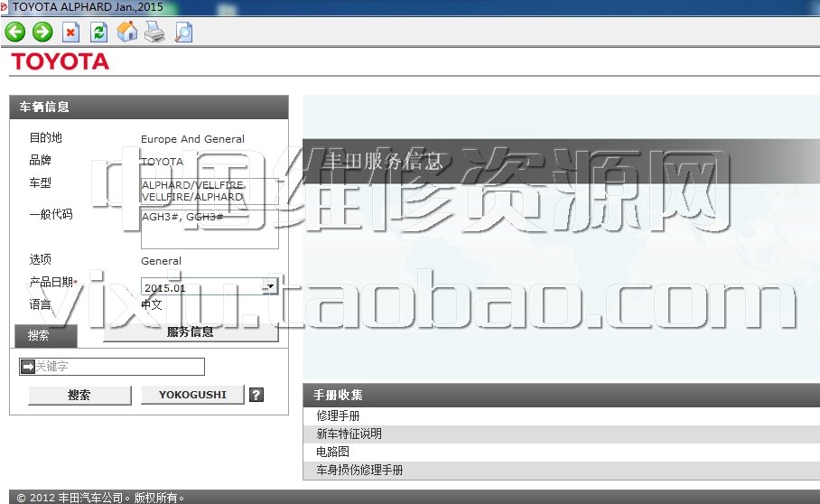Viewport: 820px width, 504px height.
Task: Go to the home page icon
Action: (x=126, y=32)
